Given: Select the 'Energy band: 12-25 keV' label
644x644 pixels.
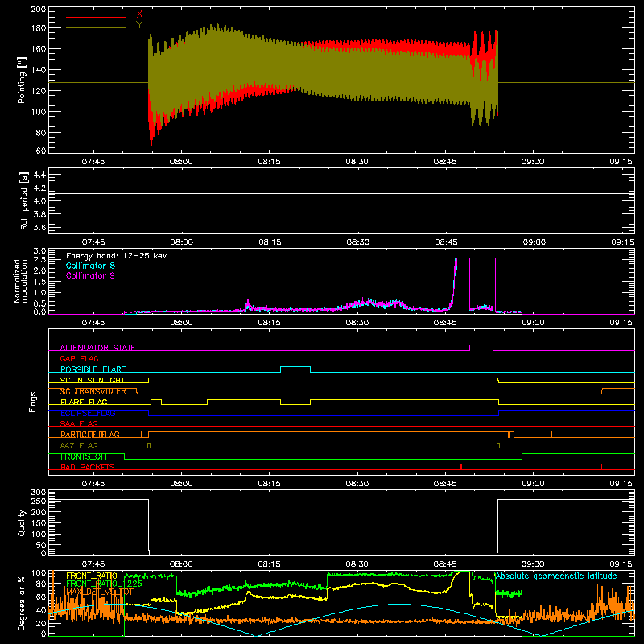Looking at the screenshot, I should pos(117,256).
